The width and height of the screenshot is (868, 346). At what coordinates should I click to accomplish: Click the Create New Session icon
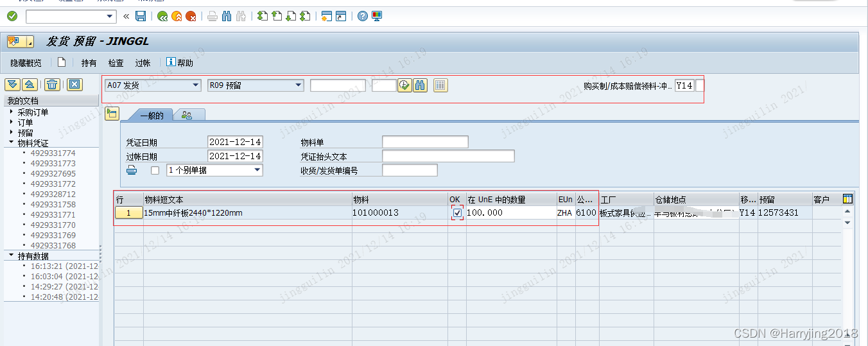tap(327, 16)
